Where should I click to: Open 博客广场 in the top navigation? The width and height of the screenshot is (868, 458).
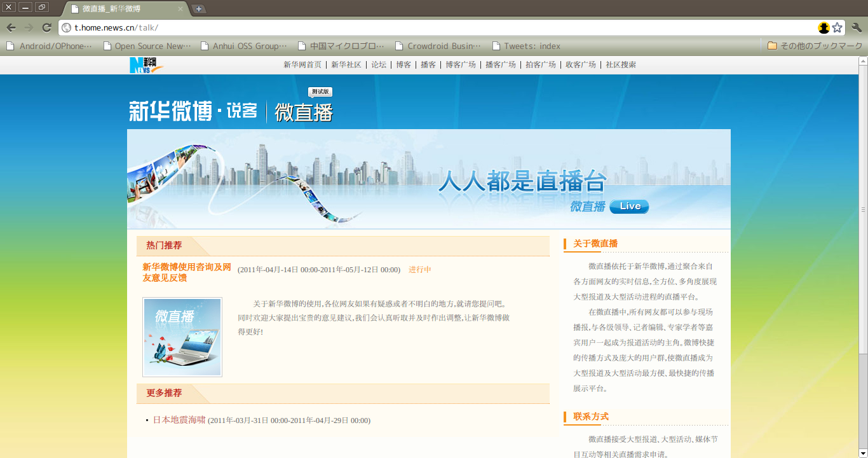pos(461,65)
